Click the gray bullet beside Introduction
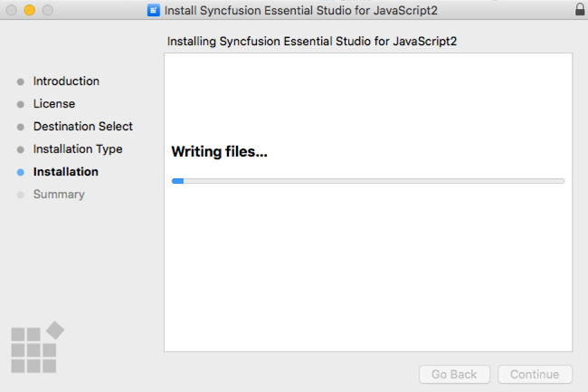Viewport: 588px width, 392px height. pos(21,81)
